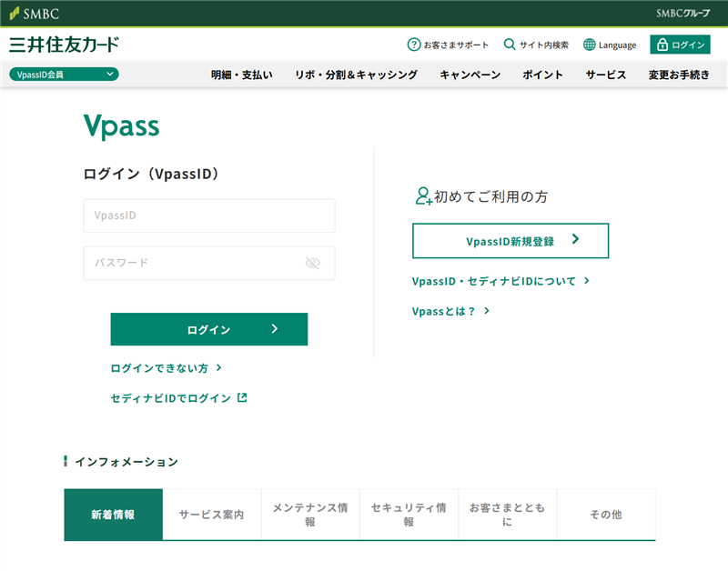Screen dimensions: 728x571
Task: Switch to メンテナンス情報 tab
Action: click(310, 515)
